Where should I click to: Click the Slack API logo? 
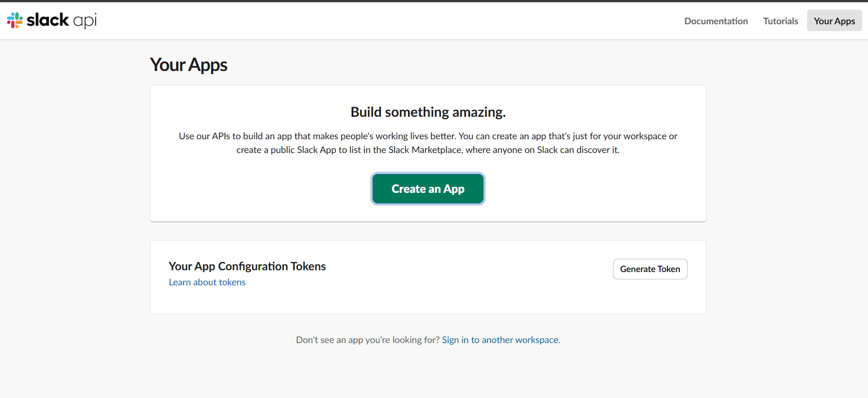(x=52, y=20)
